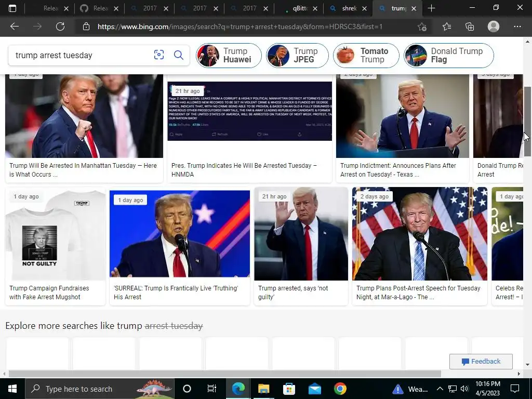Open 'Trump Will Be Arrested In Manhattan Tuesday' link
The height and width of the screenshot is (399, 532).
click(x=83, y=170)
